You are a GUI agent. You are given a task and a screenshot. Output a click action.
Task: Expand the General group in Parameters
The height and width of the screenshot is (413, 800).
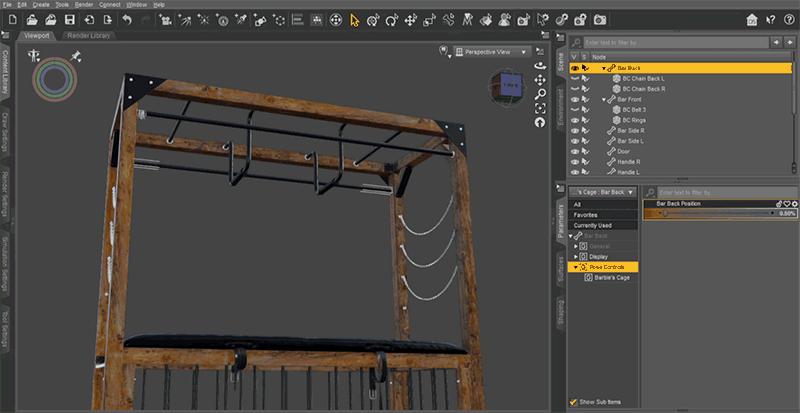coord(577,246)
